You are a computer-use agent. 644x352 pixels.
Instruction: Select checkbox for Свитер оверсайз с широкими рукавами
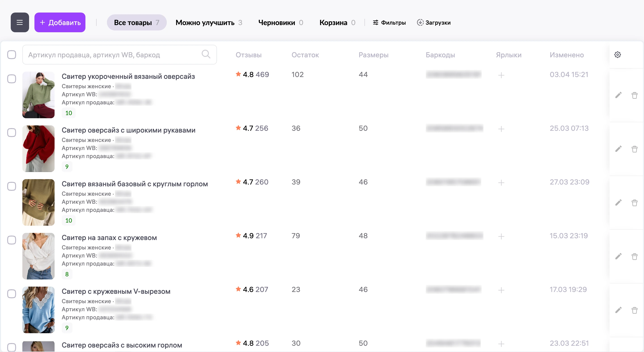[x=11, y=132]
